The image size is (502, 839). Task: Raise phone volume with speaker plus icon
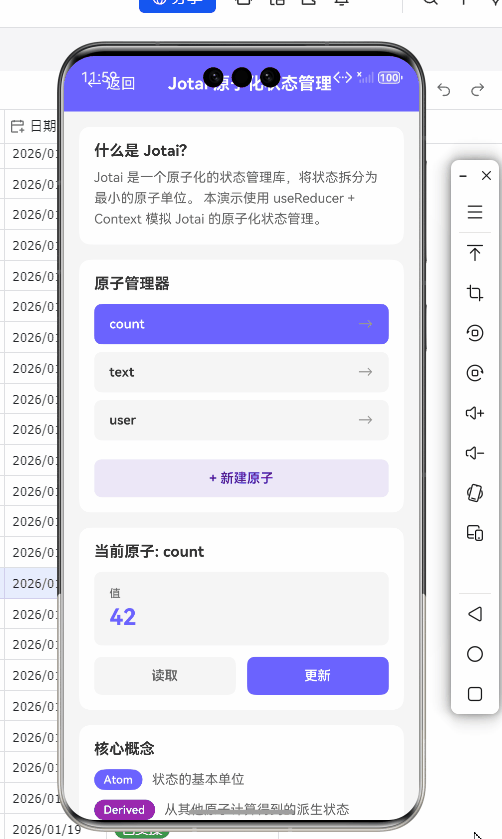[475, 413]
